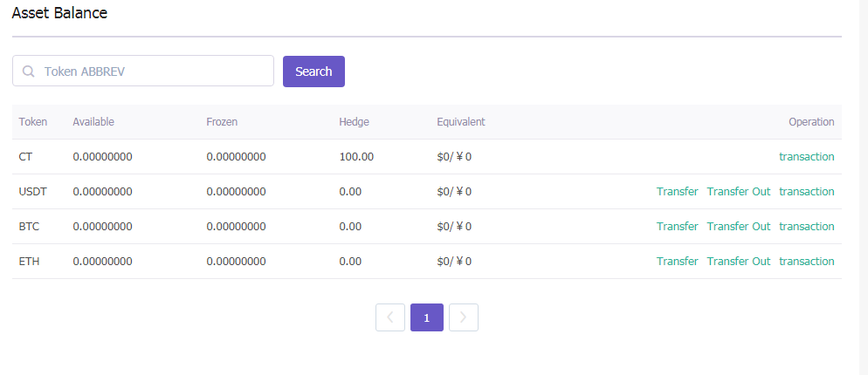Click the Equivalent column header
Image resolution: width=868 pixels, height=375 pixels.
(x=460, y=122)
